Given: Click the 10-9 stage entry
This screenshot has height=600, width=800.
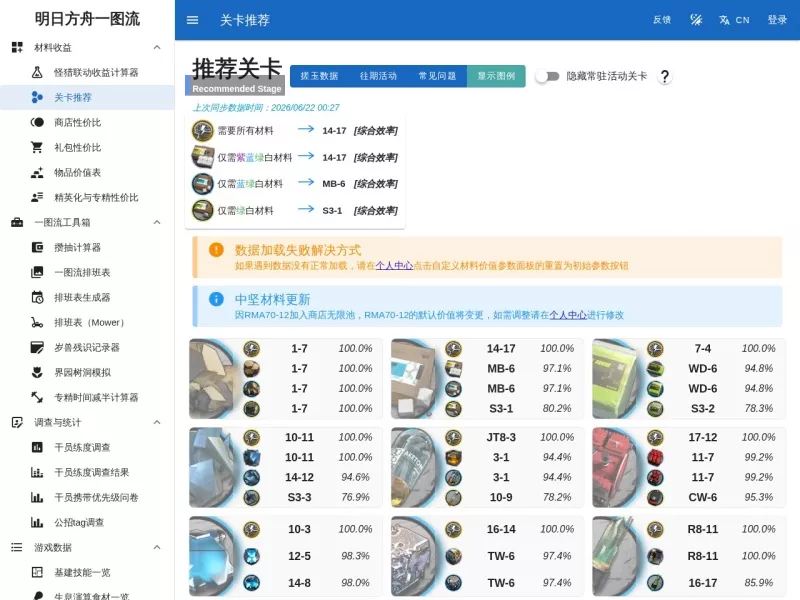Looking at the screenshot, I should pos(501,497).
